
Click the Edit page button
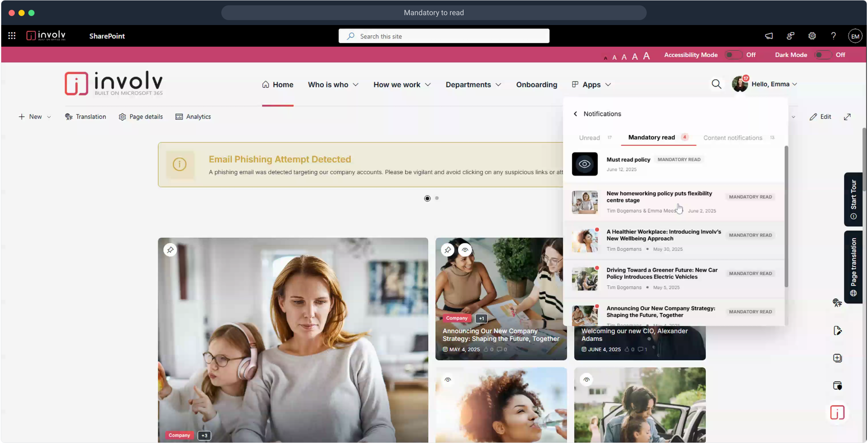pyautogui.click(x=820, y=117)
